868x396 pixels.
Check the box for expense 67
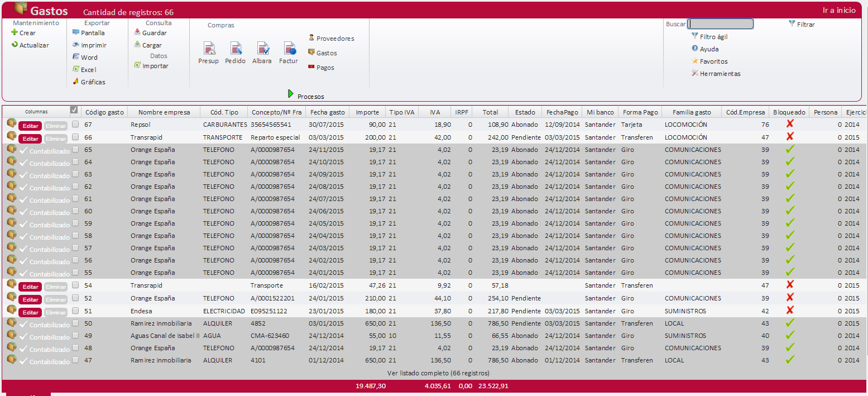(75, 125)
